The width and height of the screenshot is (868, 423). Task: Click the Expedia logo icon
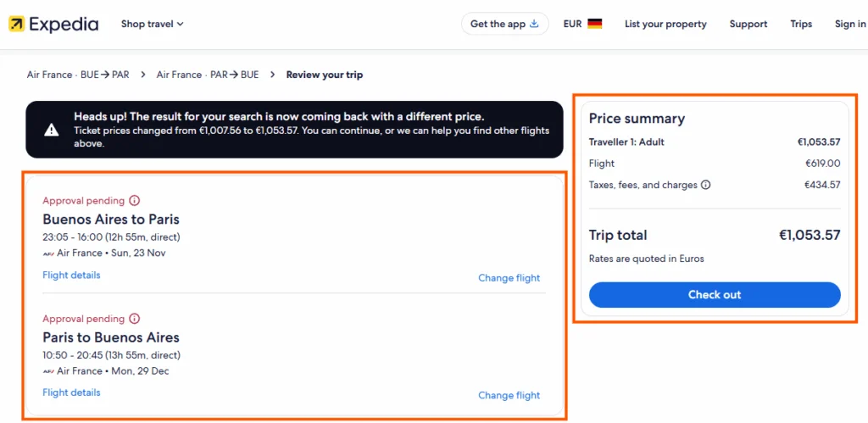(x=16, y=24)
